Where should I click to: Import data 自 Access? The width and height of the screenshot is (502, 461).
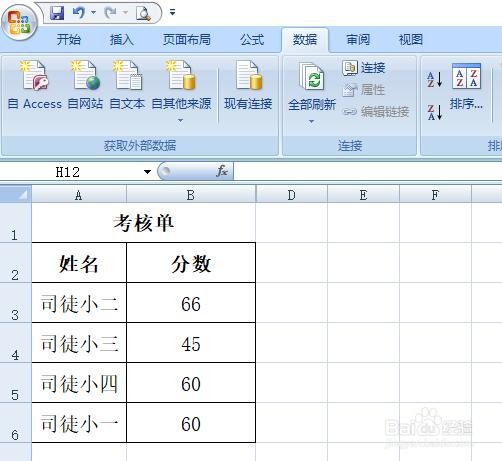coord(35,85)
